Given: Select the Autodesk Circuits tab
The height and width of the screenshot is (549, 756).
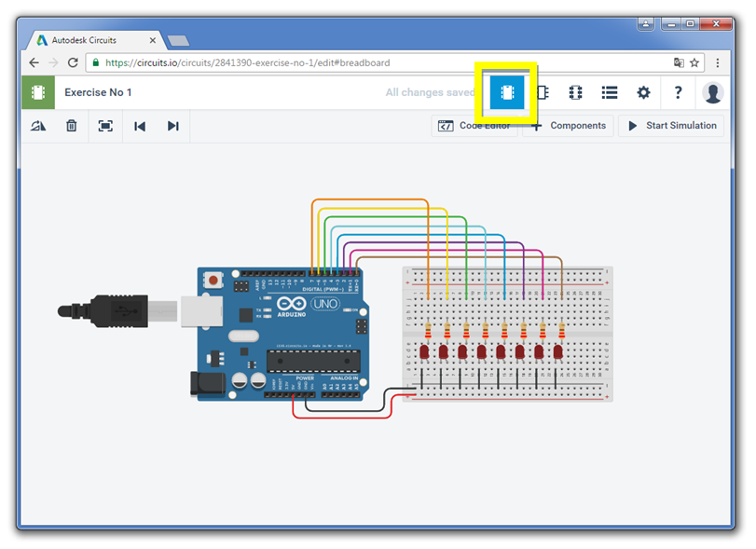Looking at the screenshot, I should tap(96, 40).
